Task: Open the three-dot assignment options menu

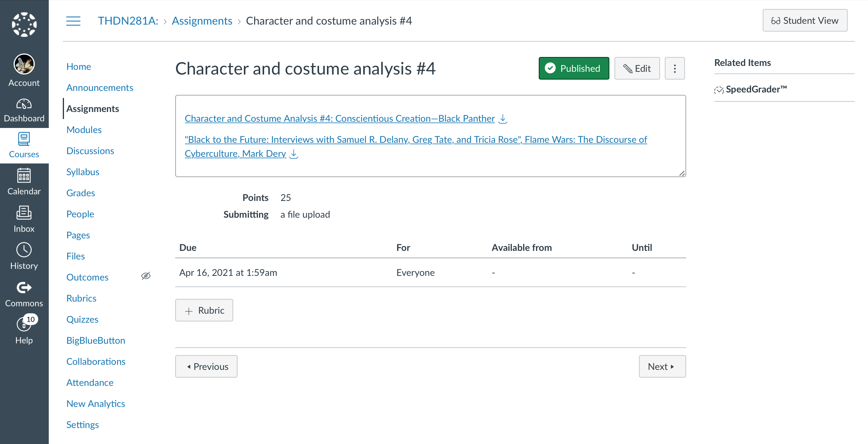Action: click(x=675, y=68)
